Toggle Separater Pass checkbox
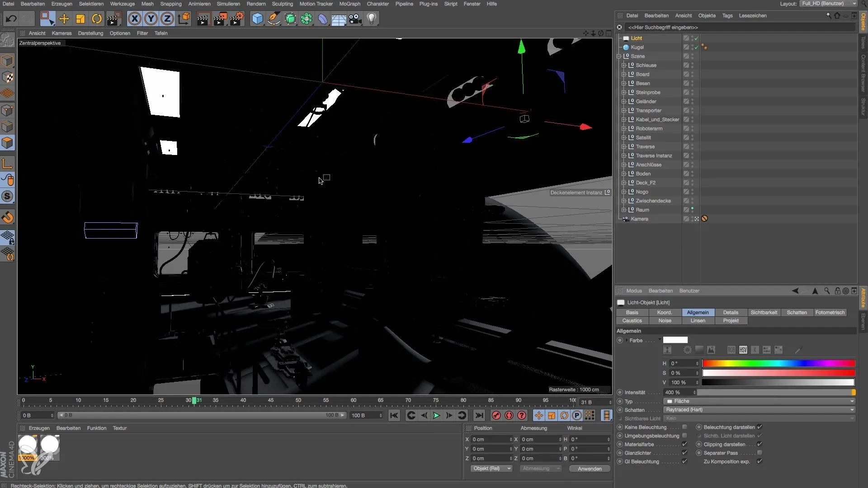This screenshot has width=868, height=488. click(x=759, y=453)
